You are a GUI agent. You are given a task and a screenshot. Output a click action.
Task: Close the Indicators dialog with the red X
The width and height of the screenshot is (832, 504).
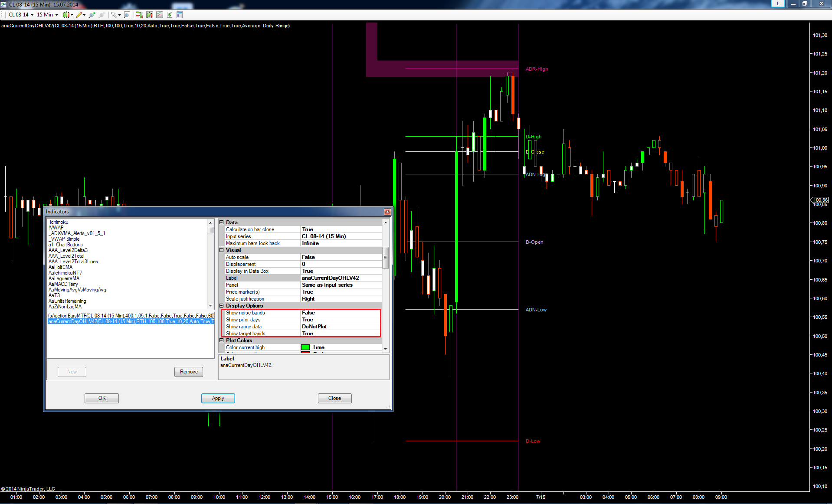tap(387, 212)
